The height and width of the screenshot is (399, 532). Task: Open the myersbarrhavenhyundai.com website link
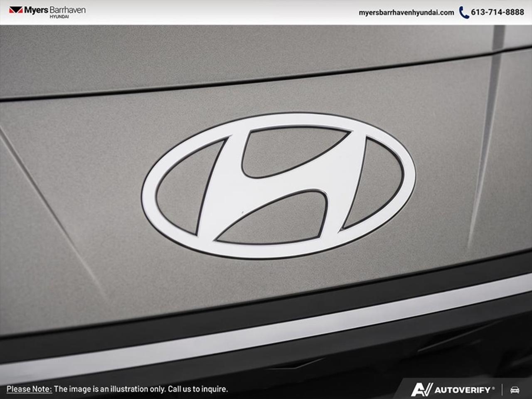(x=406, y=12)
